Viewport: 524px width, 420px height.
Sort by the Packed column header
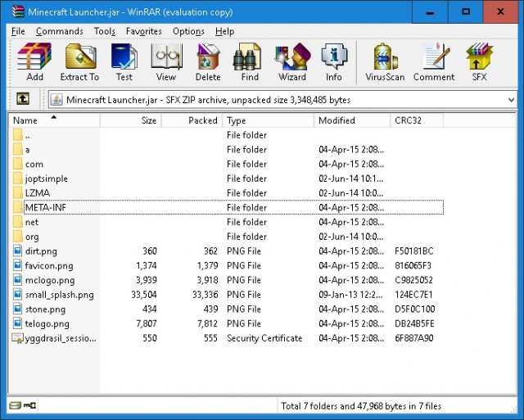(192, 120)
